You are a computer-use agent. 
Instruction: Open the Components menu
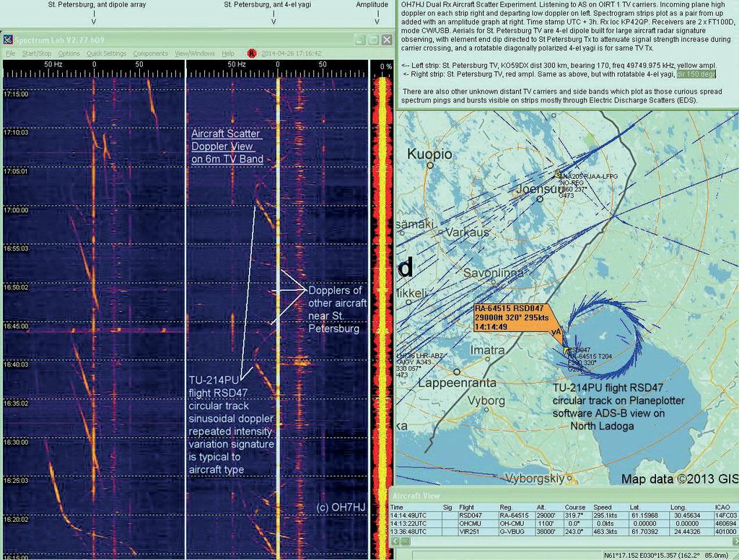tap(150, 53)
